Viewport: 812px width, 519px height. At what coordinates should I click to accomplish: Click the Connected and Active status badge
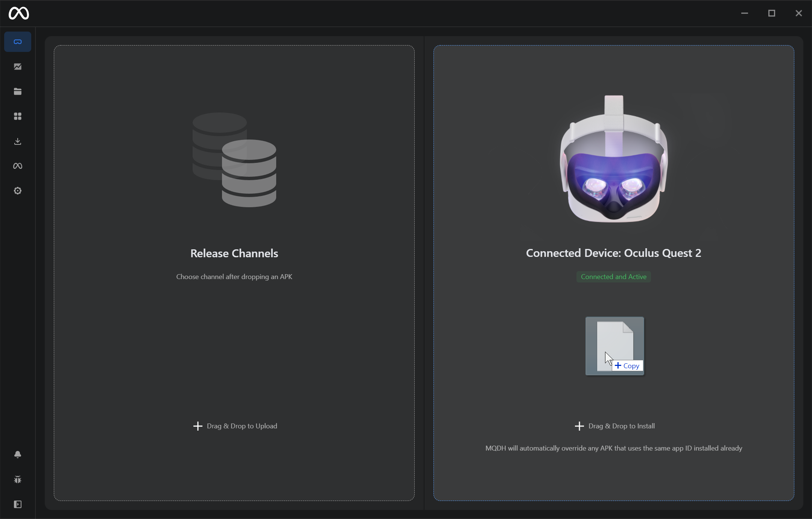tap(613, 277)
